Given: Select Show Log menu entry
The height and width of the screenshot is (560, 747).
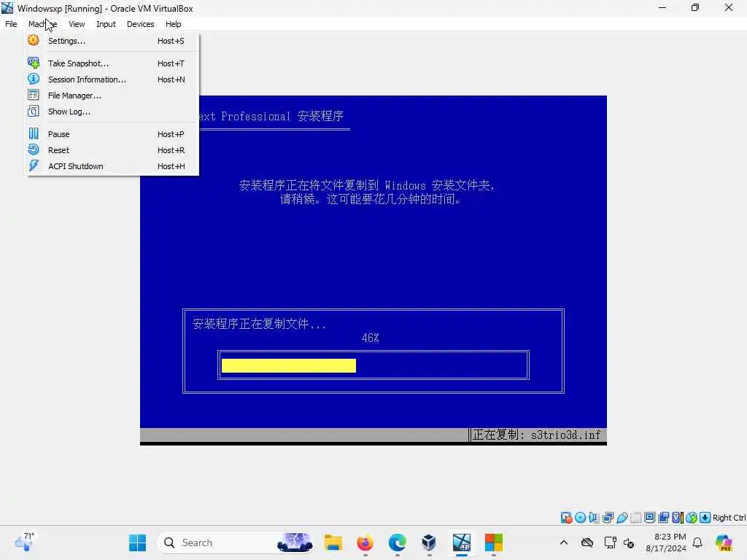Looking at the screenshot, I should pyautogui.click(x=112, y=112).
